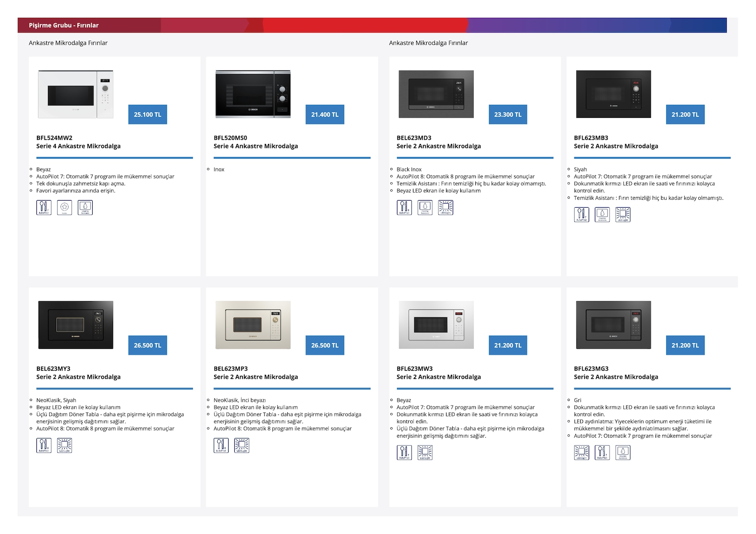The image size is (756, 534).
Task: Click the LED Light icon under BEL623MD3
Action: pos(446,208)
